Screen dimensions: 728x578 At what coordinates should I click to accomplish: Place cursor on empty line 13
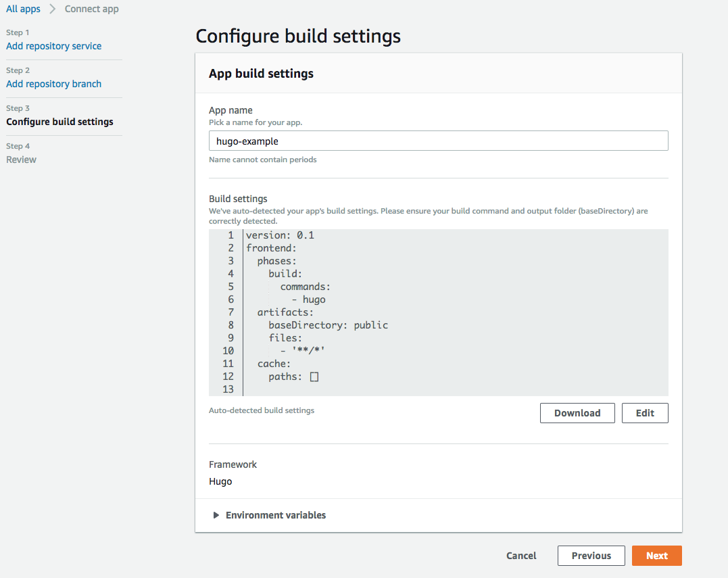[x=338, y=389]
